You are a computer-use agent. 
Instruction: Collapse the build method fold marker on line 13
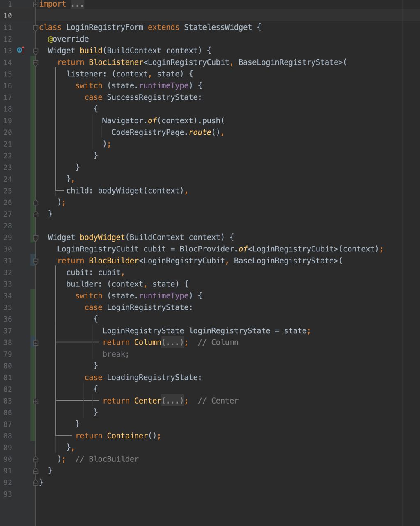coord(36,51)
